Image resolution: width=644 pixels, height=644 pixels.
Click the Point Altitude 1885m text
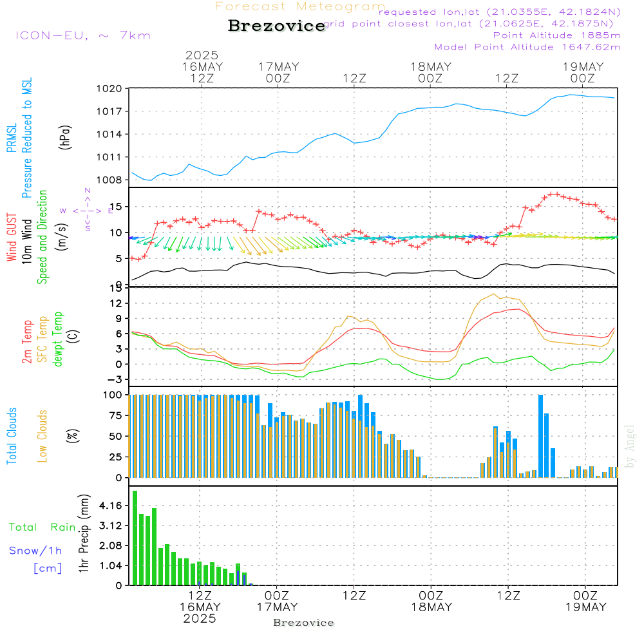click(556, 35)
